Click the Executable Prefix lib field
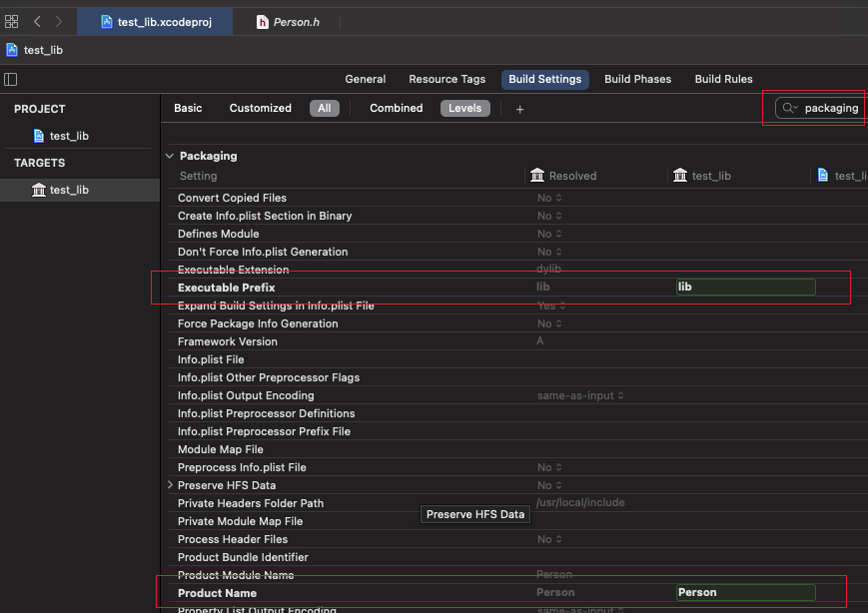The width and height of the screenshot is (868, 613). click(745, 287)
